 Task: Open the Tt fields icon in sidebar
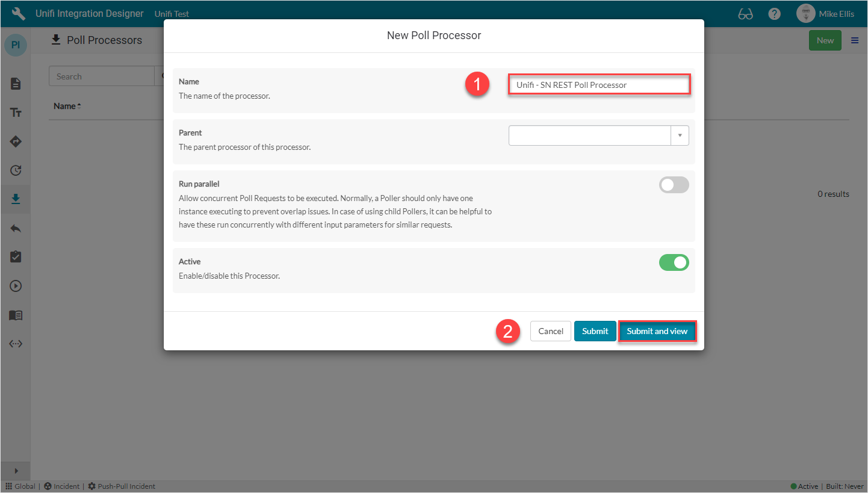point(15,112)
